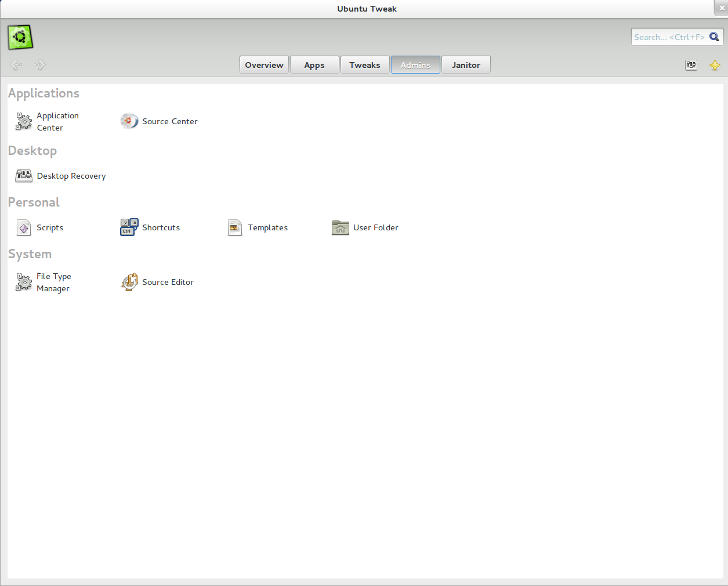Open the User Folder home icon
Screen dimensions: 728x586
pos(341,227)
